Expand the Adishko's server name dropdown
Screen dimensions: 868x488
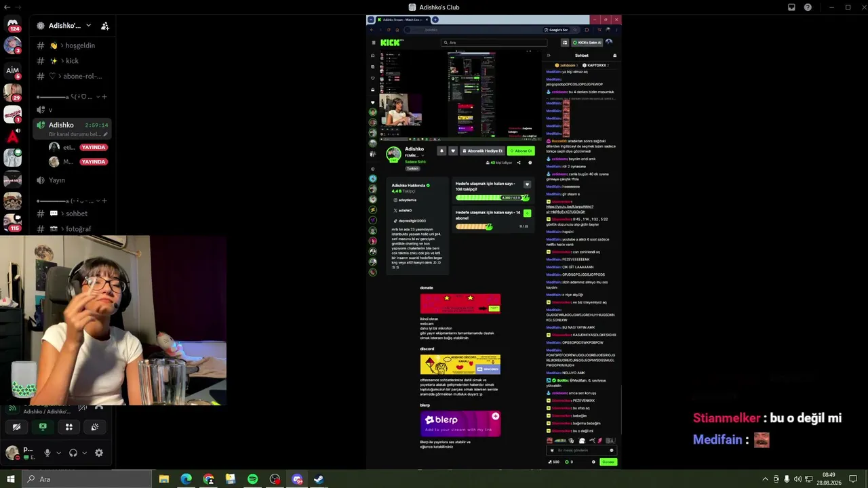(x=88, y=26)
